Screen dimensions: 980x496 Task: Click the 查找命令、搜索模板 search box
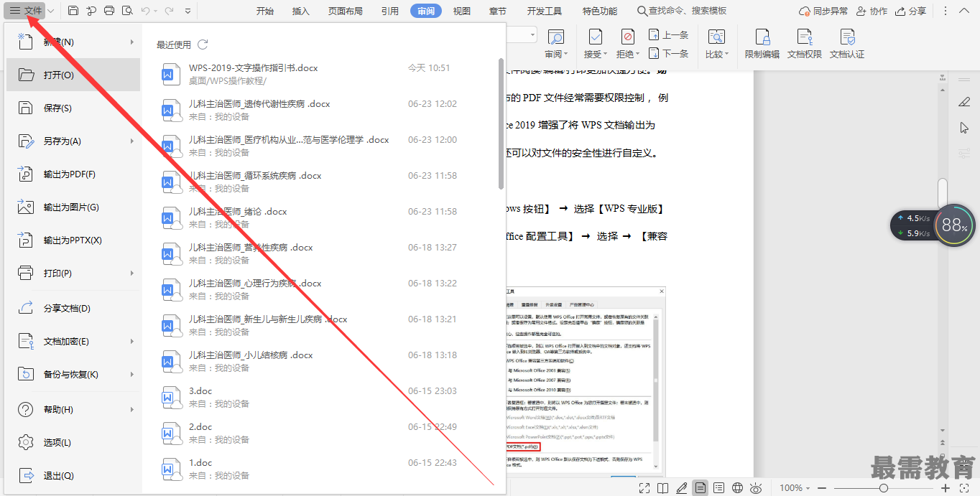click(x=682, y=11)
